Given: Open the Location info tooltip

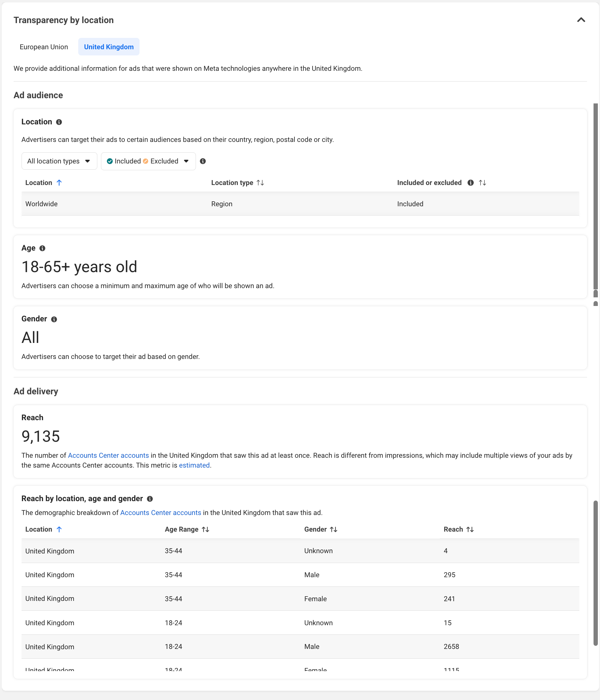Looking at the screenshot, I should (x=59, y=122).
